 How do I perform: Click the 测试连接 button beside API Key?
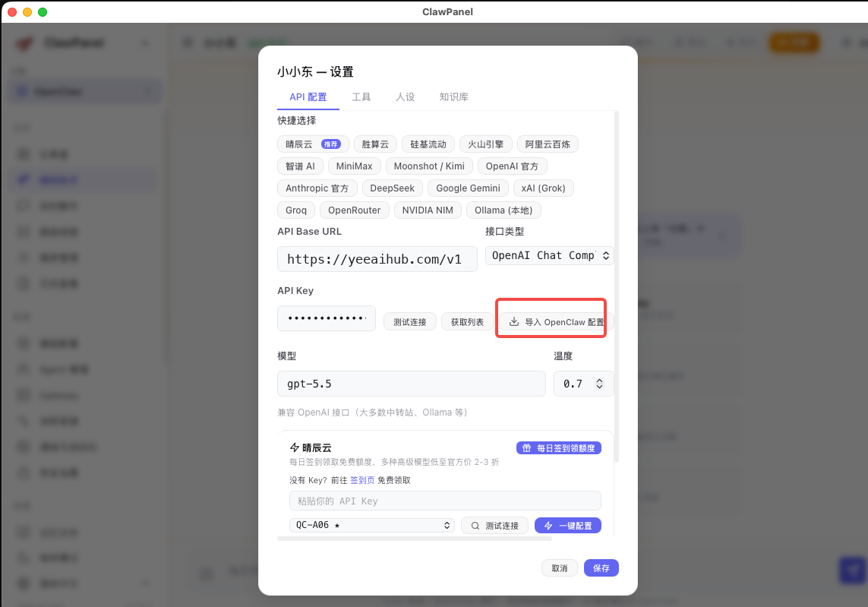pyautogui.click(x=409, y=322)
